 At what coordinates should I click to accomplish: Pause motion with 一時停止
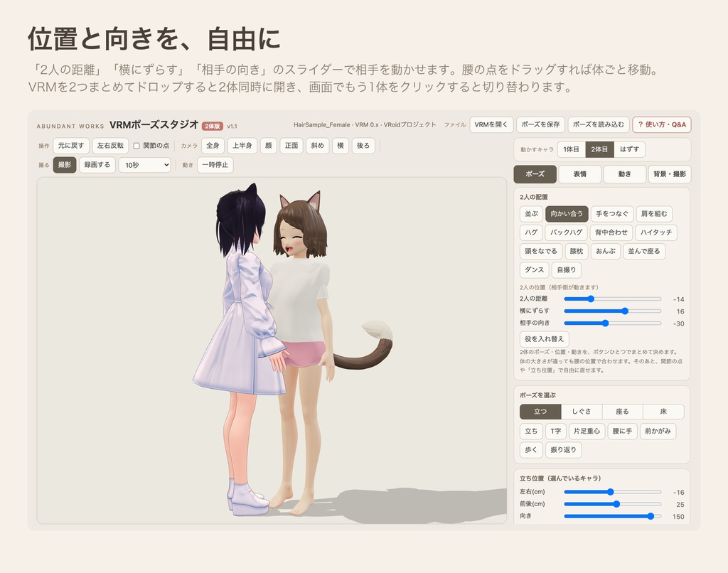(215, 165)
